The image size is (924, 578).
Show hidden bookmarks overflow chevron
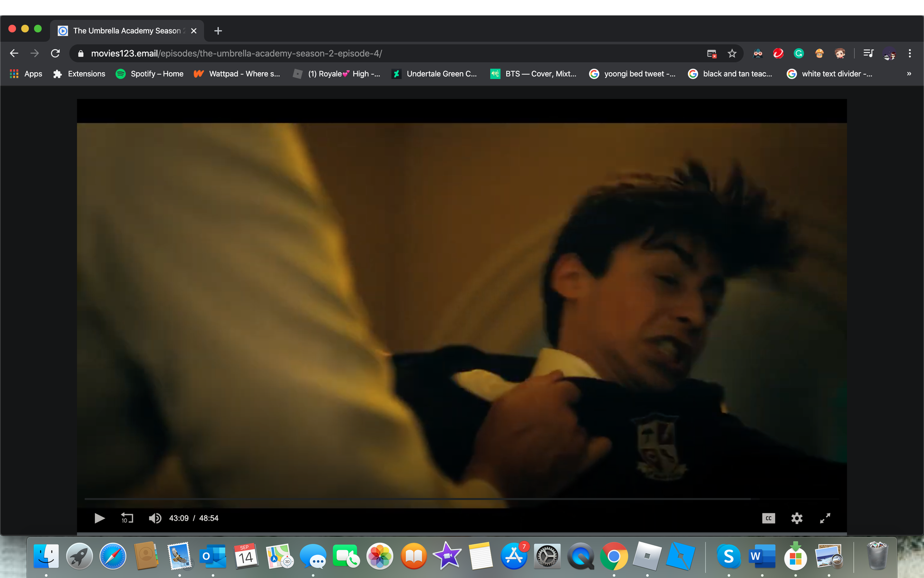coord(909,74)
